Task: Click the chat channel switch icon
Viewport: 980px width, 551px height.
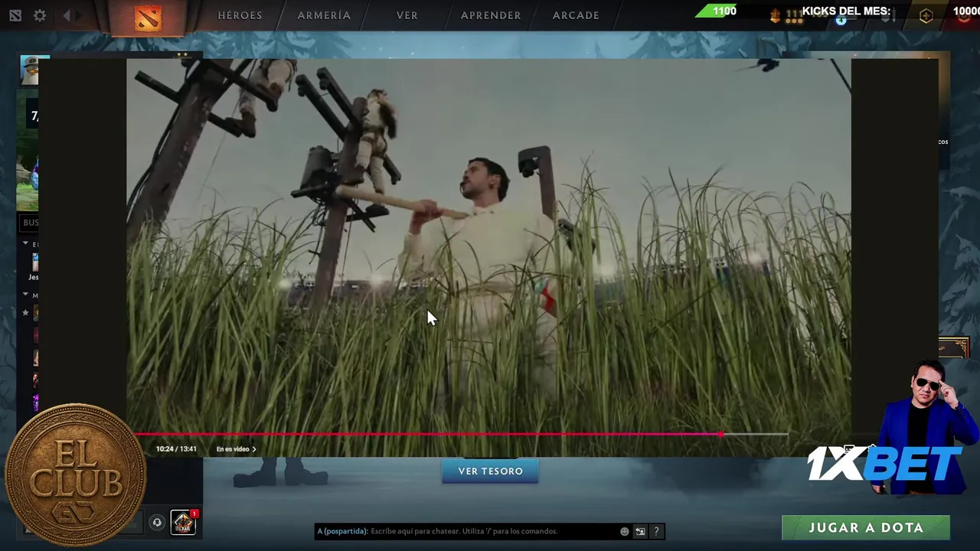Action: pos(640,531)
